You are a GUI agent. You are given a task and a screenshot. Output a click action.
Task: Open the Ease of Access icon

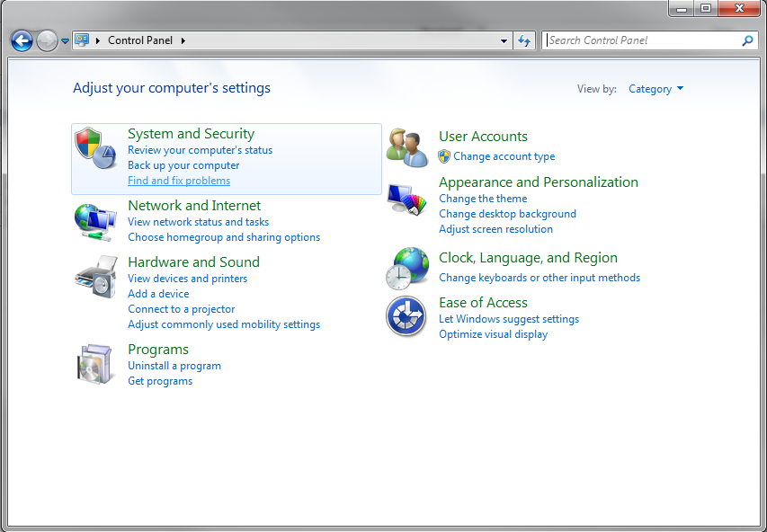click(406, 315)
